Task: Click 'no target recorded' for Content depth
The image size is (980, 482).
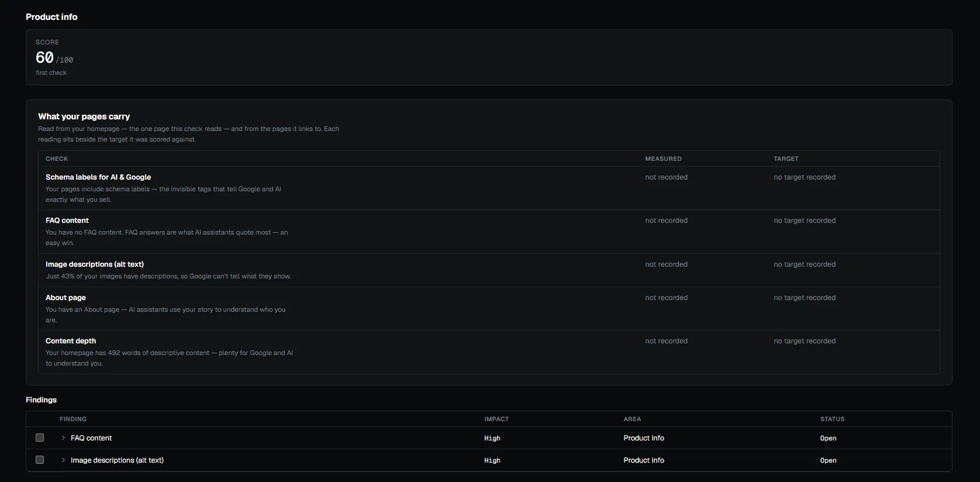Action: (805, 341)
